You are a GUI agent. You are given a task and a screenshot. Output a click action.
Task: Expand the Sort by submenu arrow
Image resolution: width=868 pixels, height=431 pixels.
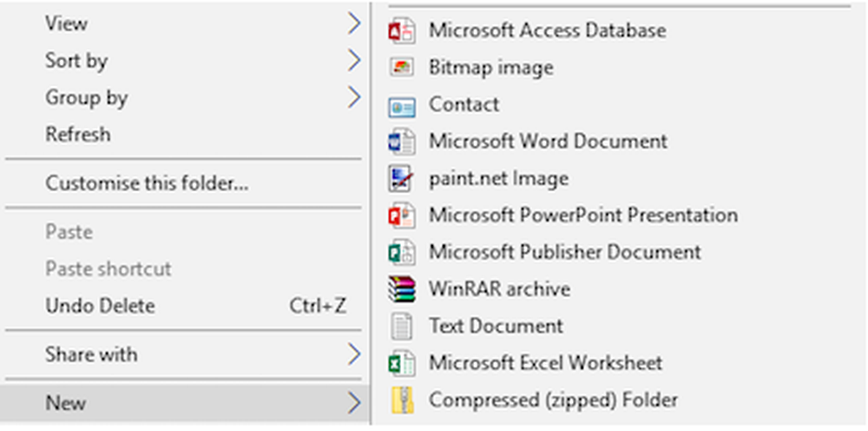[x=353, y=61]
